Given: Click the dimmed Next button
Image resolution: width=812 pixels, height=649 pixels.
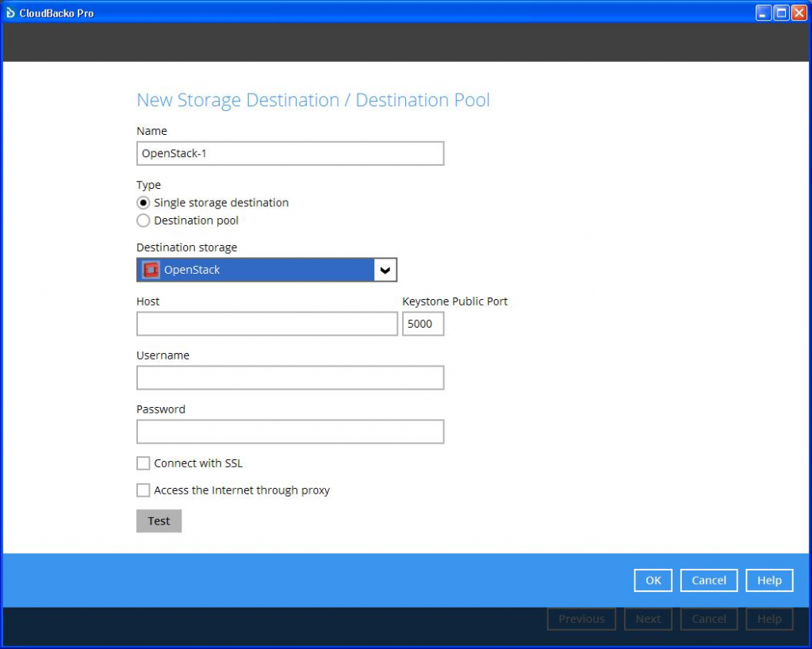Looking at the screenshot, I should (x=648, y=619).
